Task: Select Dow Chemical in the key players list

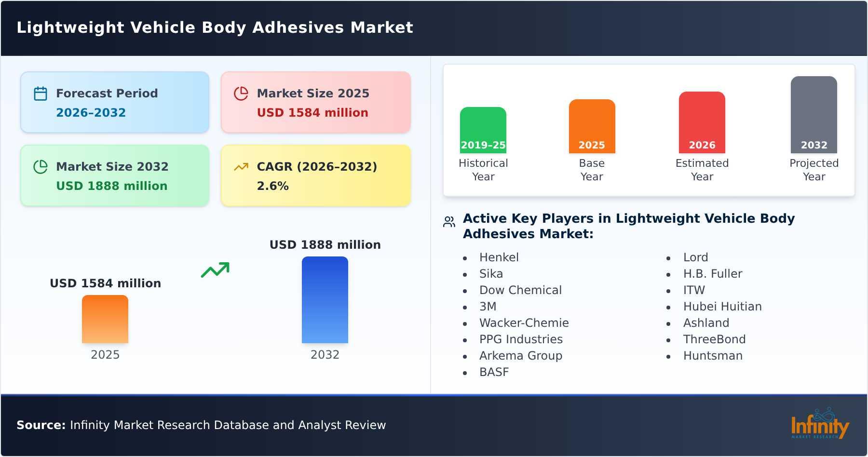Action: [x=520, y=290]
